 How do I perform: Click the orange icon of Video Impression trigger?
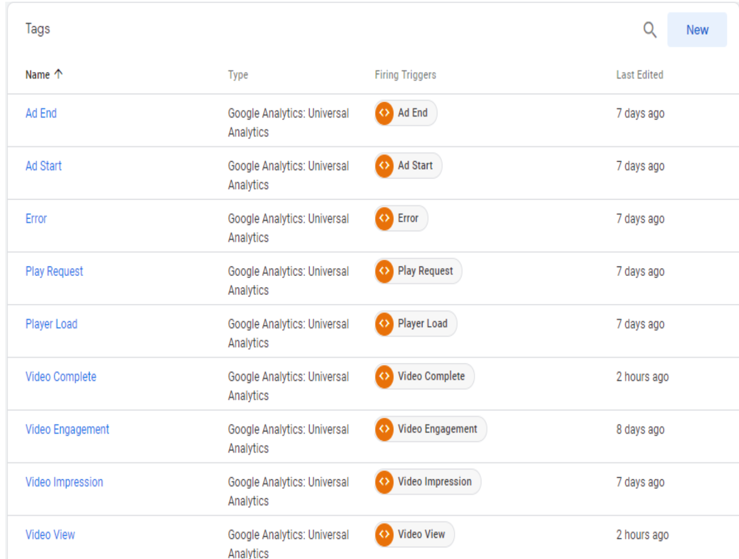(x=385, y=482)
